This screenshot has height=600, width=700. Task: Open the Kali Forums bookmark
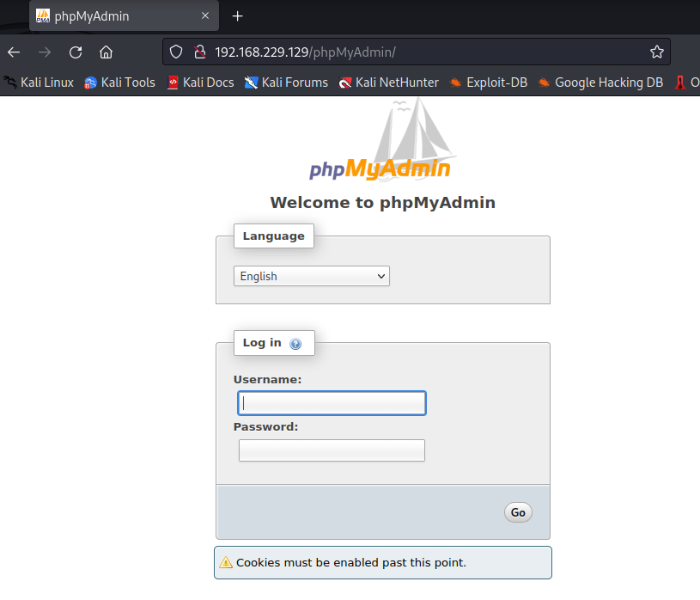pos(286,83)
